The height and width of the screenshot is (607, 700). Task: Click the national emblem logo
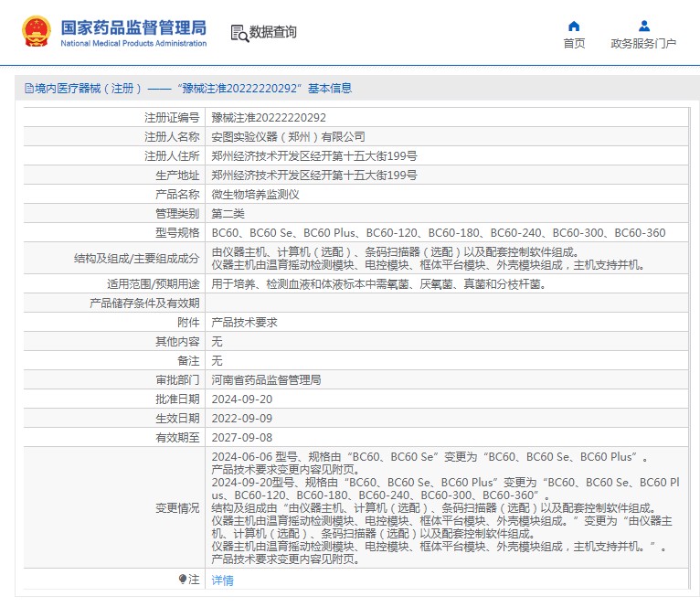(37, 31)
